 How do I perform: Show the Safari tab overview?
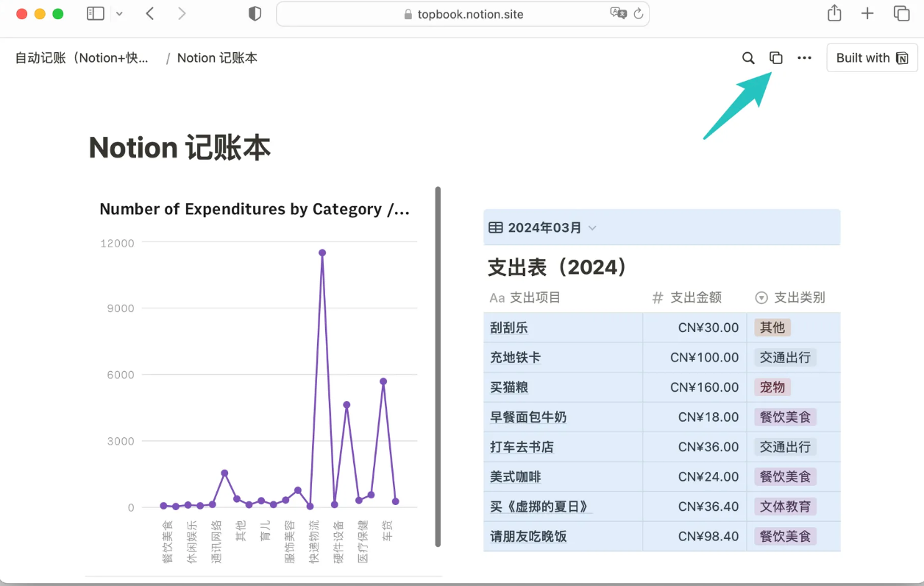tap(901, 13)
